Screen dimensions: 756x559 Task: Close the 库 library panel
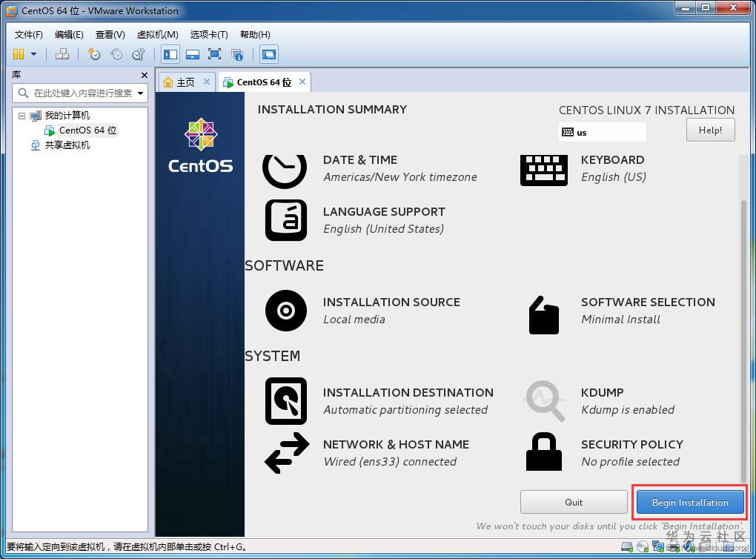pyautogui.click(x=145, y=75)
